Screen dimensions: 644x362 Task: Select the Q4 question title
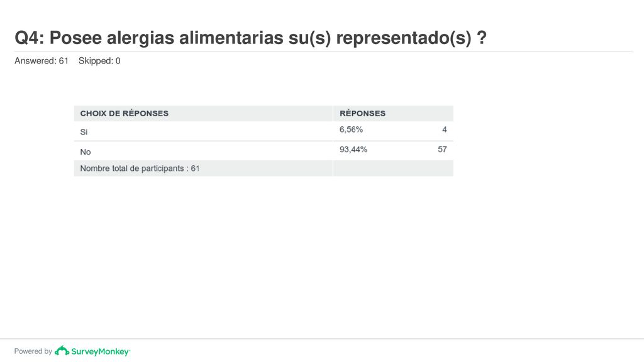coord(250,38)
